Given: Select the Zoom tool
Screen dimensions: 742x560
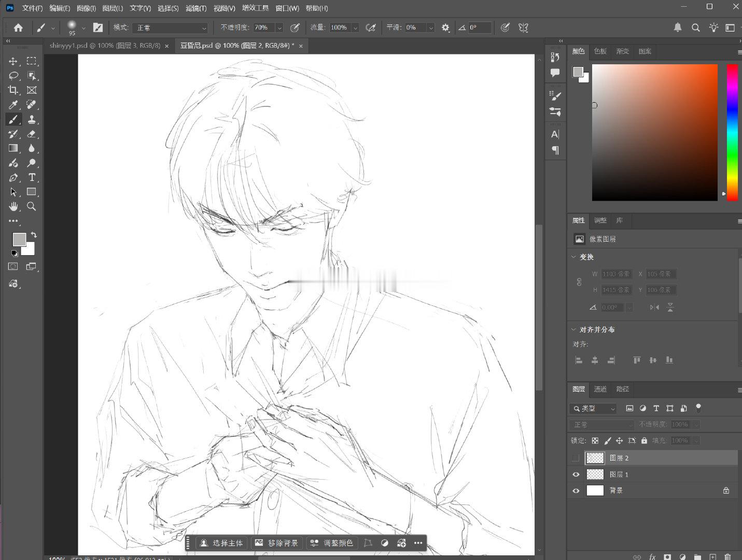Looking at the screenshot, I should [x=32, y=206].
